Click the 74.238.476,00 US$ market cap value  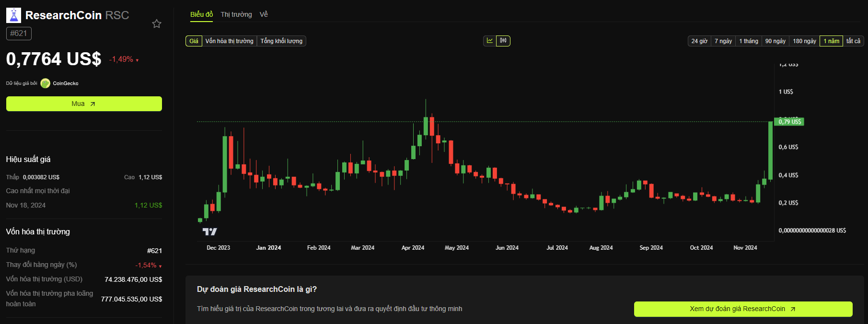pos(133,279)
